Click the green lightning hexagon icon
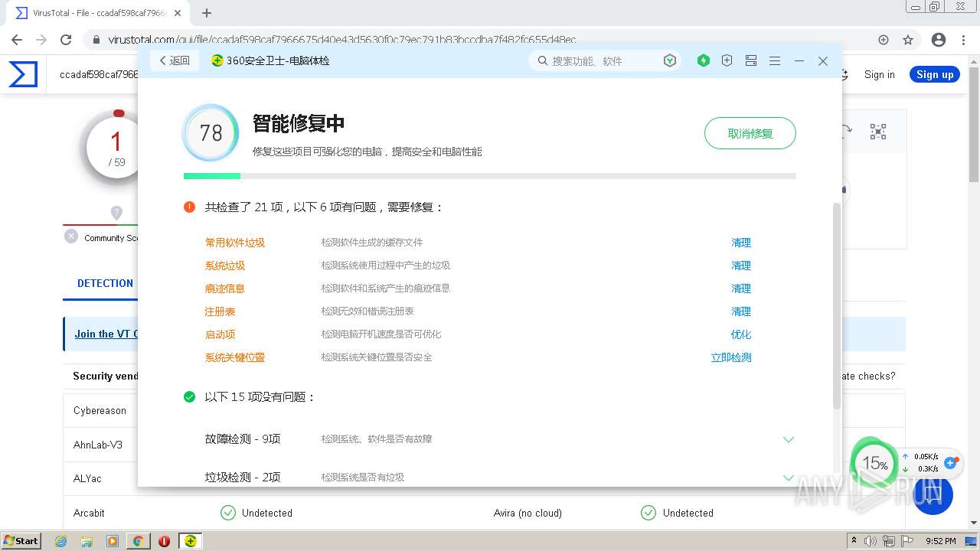The height and width of the screenshot is (551, 980). click(704, 60)
